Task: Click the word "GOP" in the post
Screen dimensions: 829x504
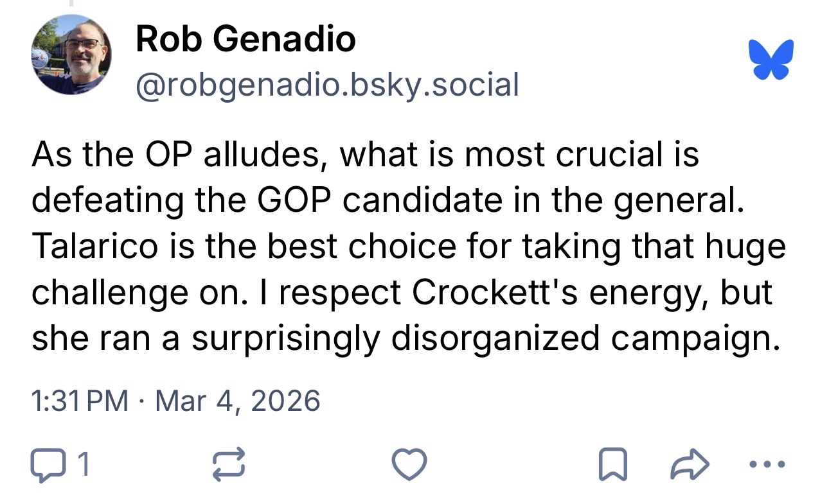Action: tap(298, 201)
